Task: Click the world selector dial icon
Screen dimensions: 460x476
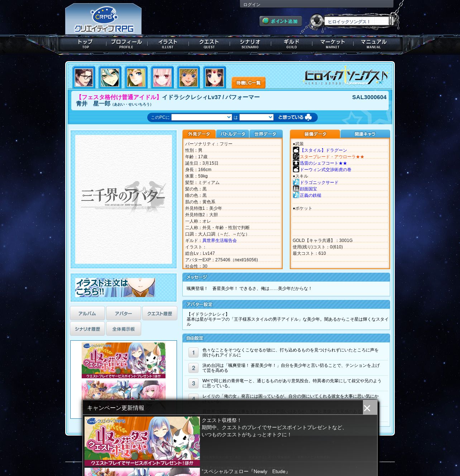Action: (x=316, y=20)
